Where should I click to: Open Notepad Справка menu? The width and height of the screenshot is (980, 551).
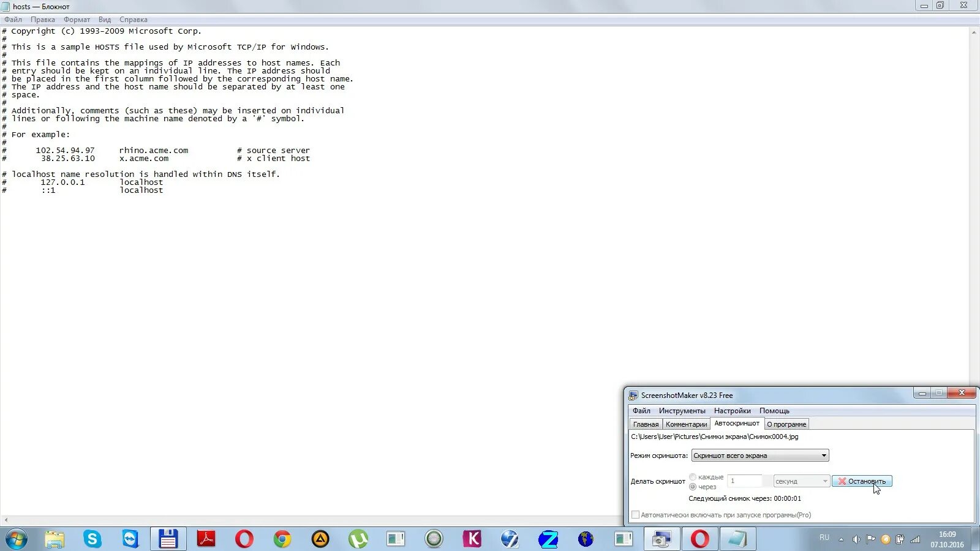pyautogui.click(x=134, y=20)
